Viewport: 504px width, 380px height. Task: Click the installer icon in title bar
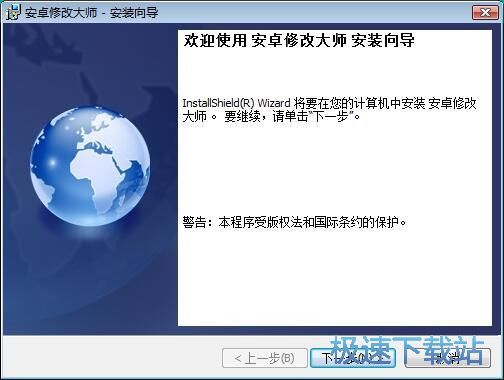click(13, 13)
